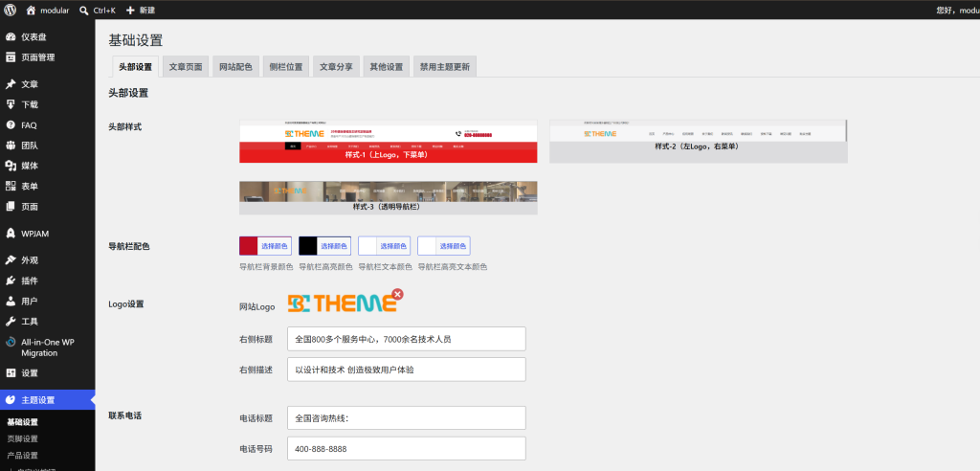
Task: Switch to the 头部设置 tab
Action: tap(135, 67)
